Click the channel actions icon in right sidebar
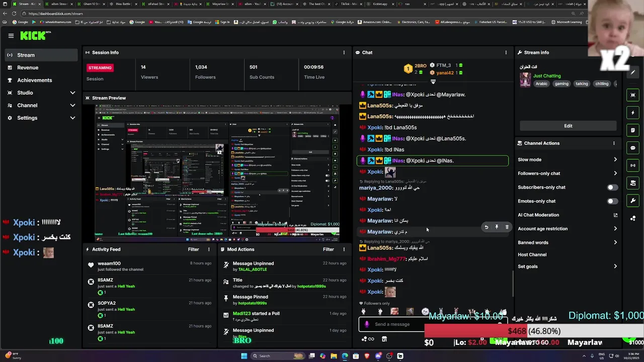Screen dimensions: 644x362 coord(633,183)
